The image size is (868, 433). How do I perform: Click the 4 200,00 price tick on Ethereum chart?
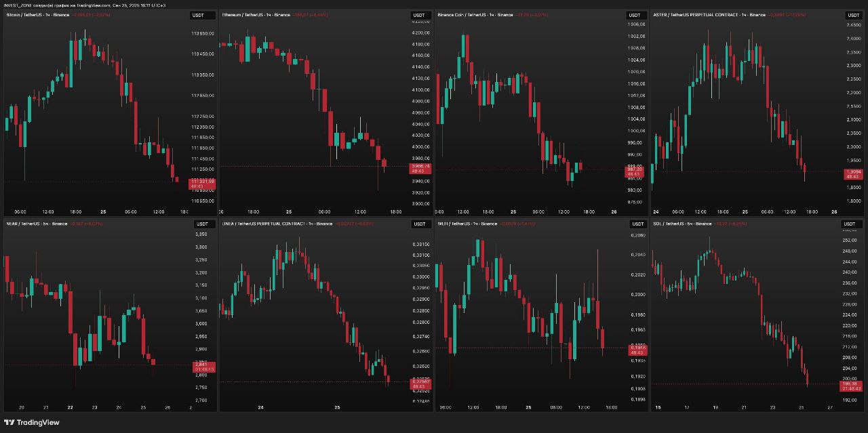[x=420, y=33]
